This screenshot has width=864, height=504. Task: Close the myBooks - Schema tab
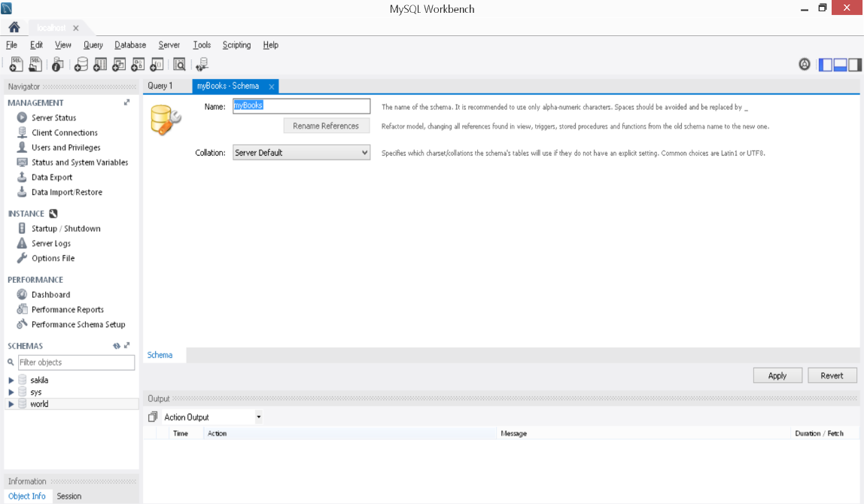[x=272, y=87]
